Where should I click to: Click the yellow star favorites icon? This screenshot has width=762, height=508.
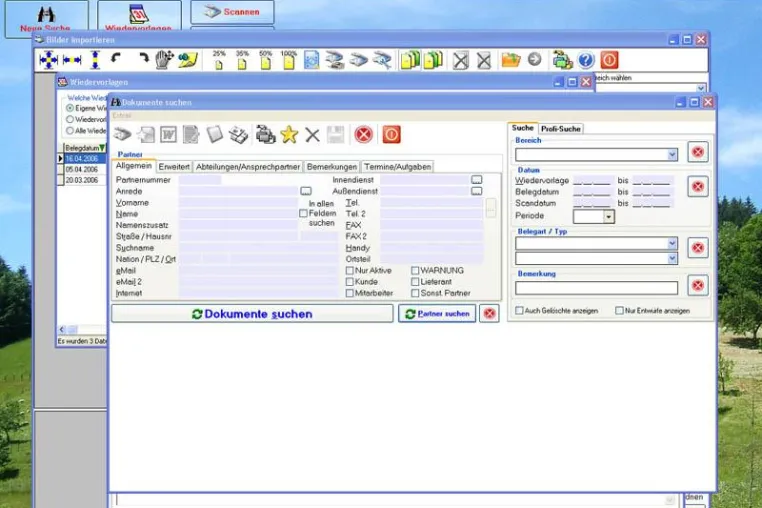pos(289,135)
